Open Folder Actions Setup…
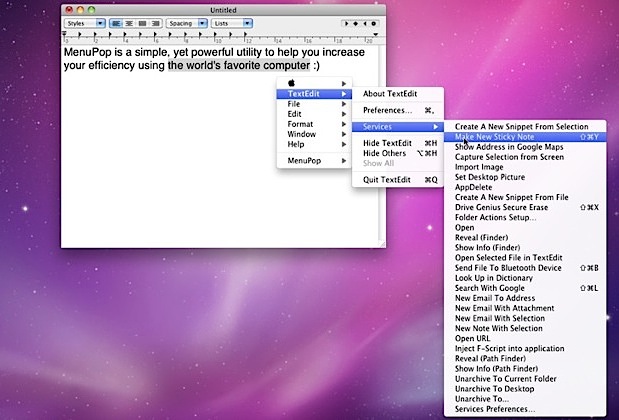The image size is (619, 420). point(525,218)
